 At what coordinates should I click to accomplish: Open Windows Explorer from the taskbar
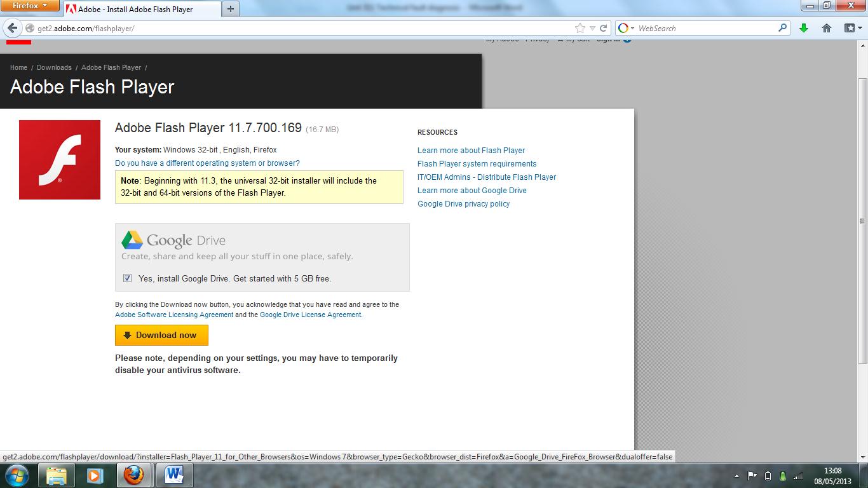tap(56, 475)
